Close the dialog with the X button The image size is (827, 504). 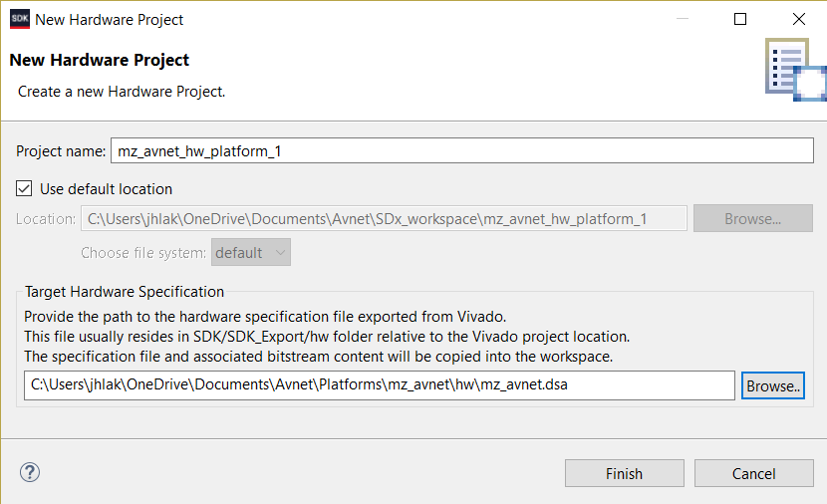coord(798,19)
